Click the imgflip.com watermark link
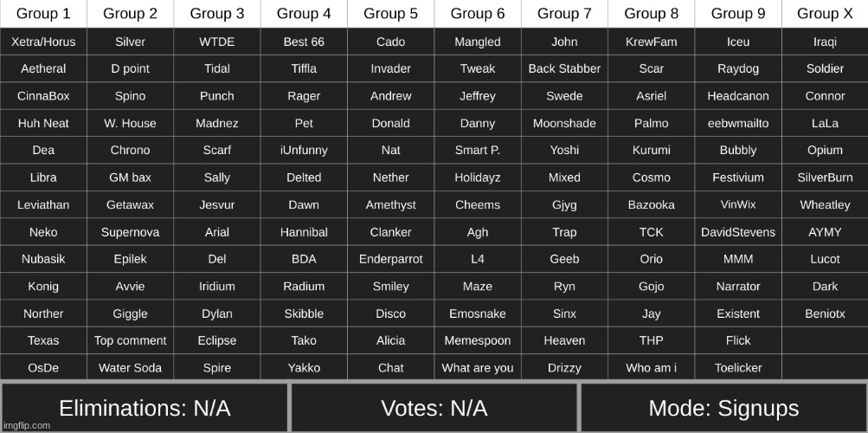The width and height of the screenshot is (868, 433). tap(26, 425)
